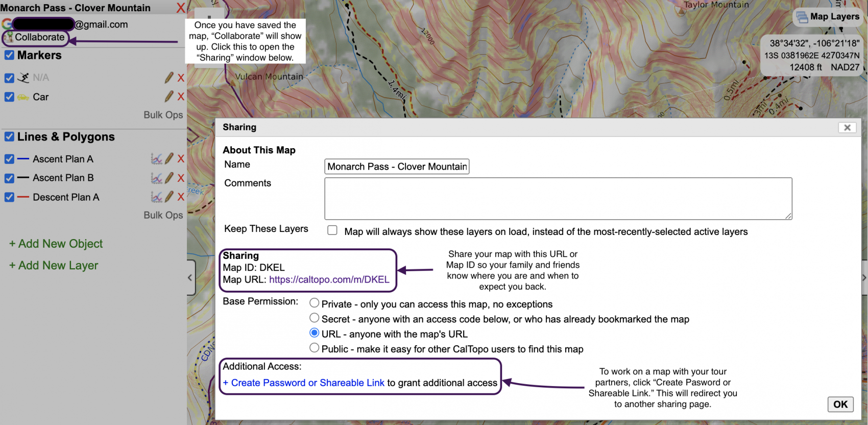
Task: Expand the right side panel arrow
Action: pos(864,277)
